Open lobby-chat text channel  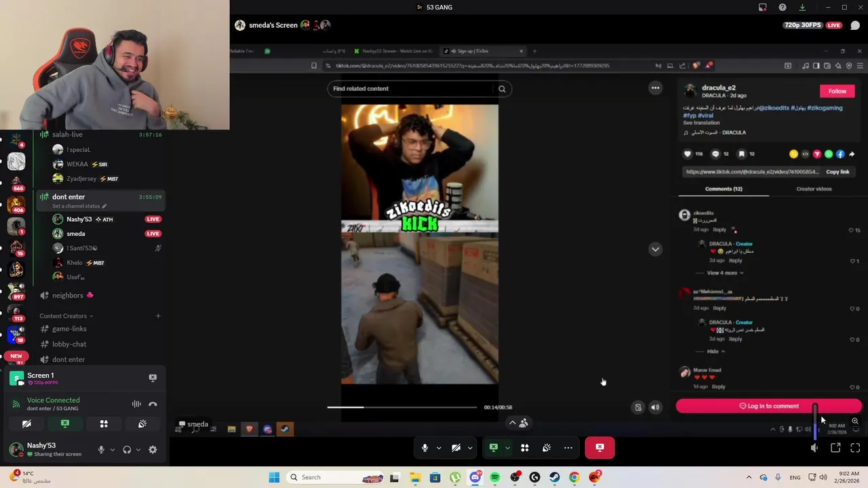(x=69, y=344)
